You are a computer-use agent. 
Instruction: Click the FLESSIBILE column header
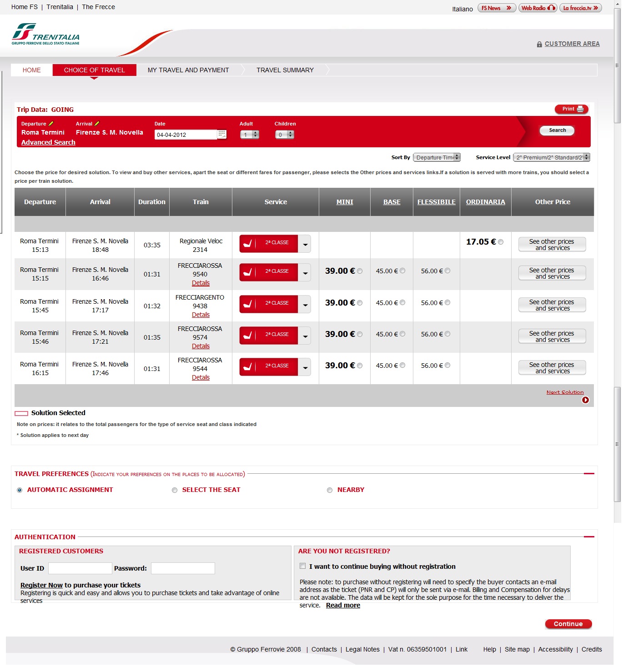(437, 202)
